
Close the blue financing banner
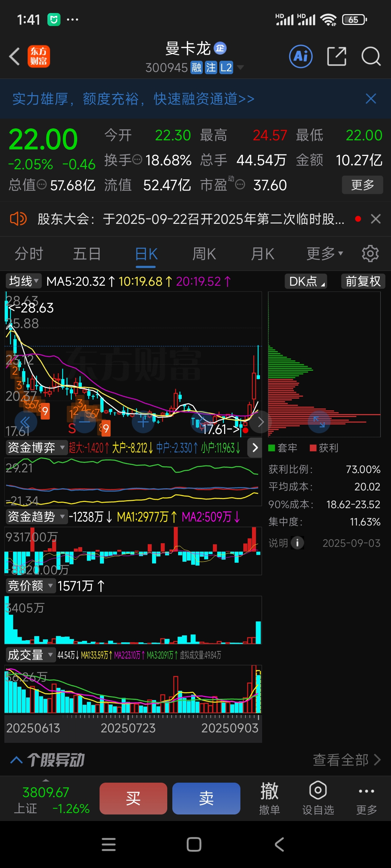pyautogui.click(x=371, y=99)
